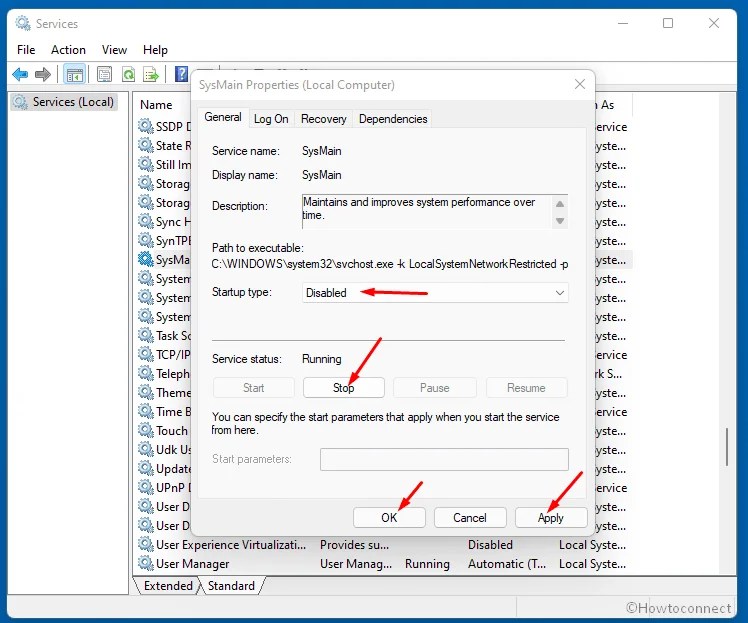
Task: Open the Startup type dropdown
Action: (435, 292)
